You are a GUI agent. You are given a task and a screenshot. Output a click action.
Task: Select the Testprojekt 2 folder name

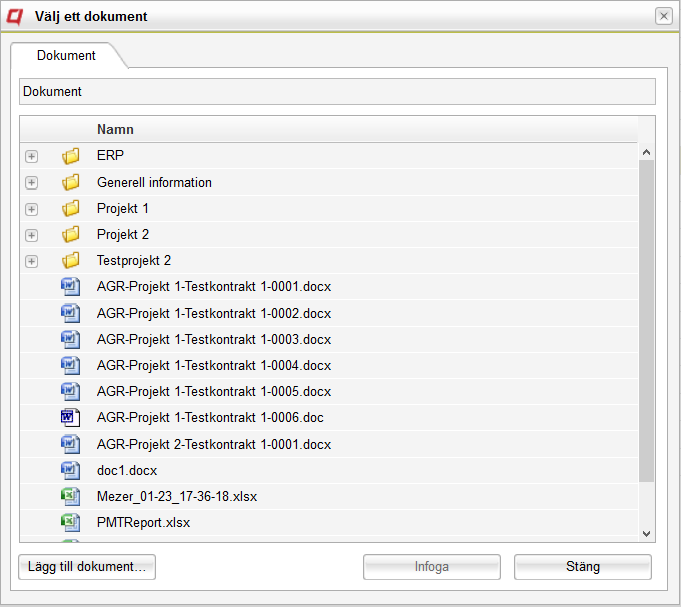134,261
